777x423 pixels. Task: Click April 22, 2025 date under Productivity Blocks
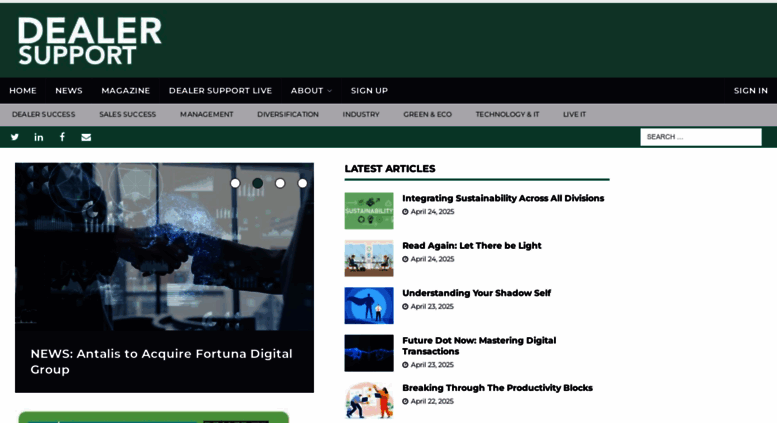pyautogui.click(x=428, y=401)
